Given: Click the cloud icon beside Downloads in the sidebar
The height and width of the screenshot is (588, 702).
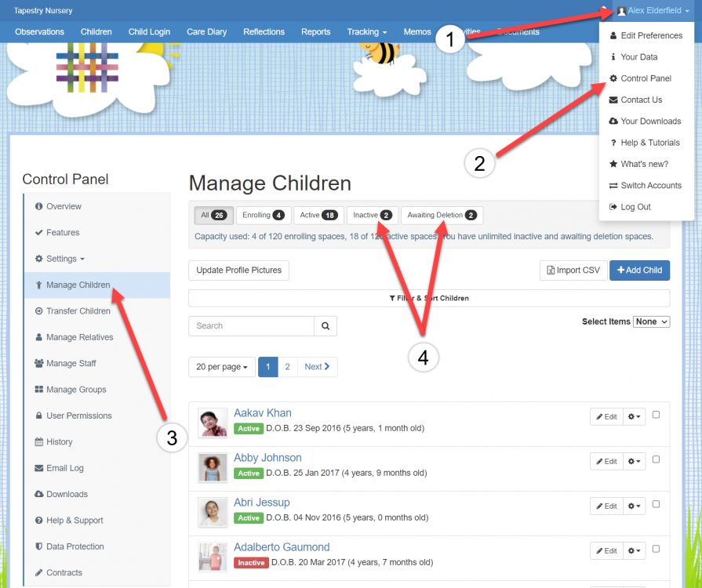Looking at the screenshot, I should pyautogui.click(x=39, y=494).
